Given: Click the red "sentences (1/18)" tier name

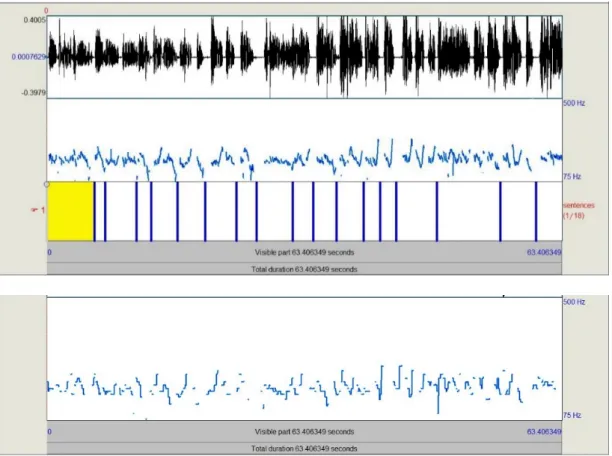Looking at the screenshot, I should click(x=579, y=210).
